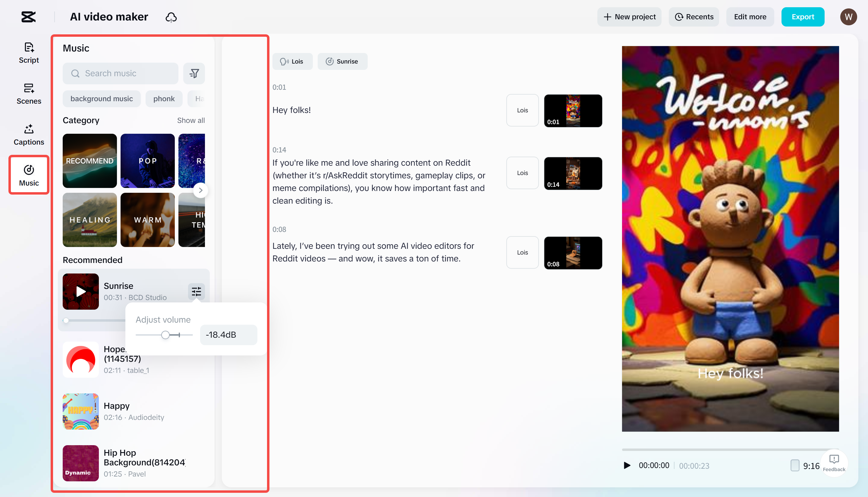Select the Lois voice chip
Image resolution: width=868 pixels, height=497 pixels.
point(293,61)
